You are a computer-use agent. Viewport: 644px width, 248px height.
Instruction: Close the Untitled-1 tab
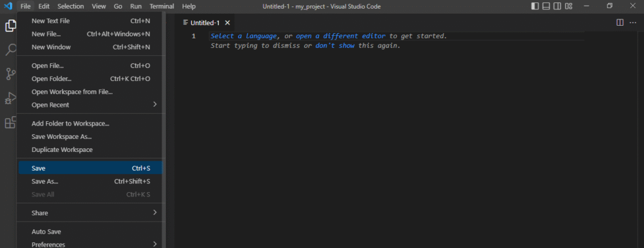click(227, 23)
